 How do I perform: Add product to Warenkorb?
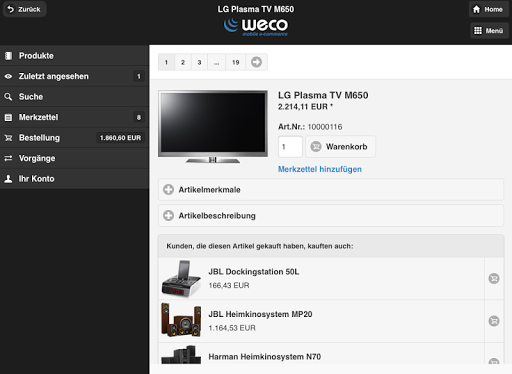340,146
